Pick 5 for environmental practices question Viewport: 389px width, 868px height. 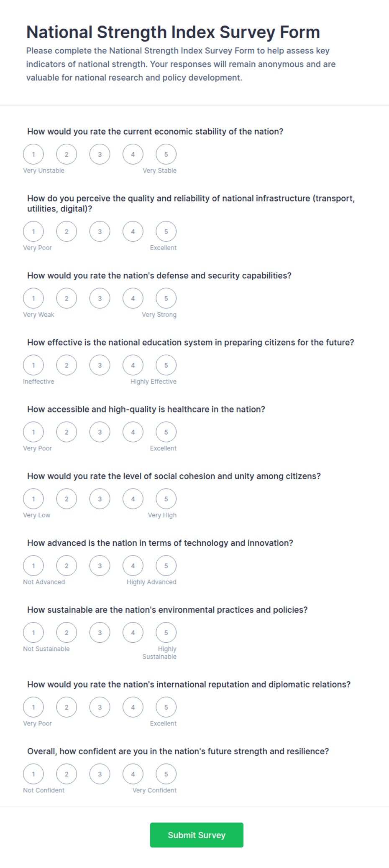[166, 633]
